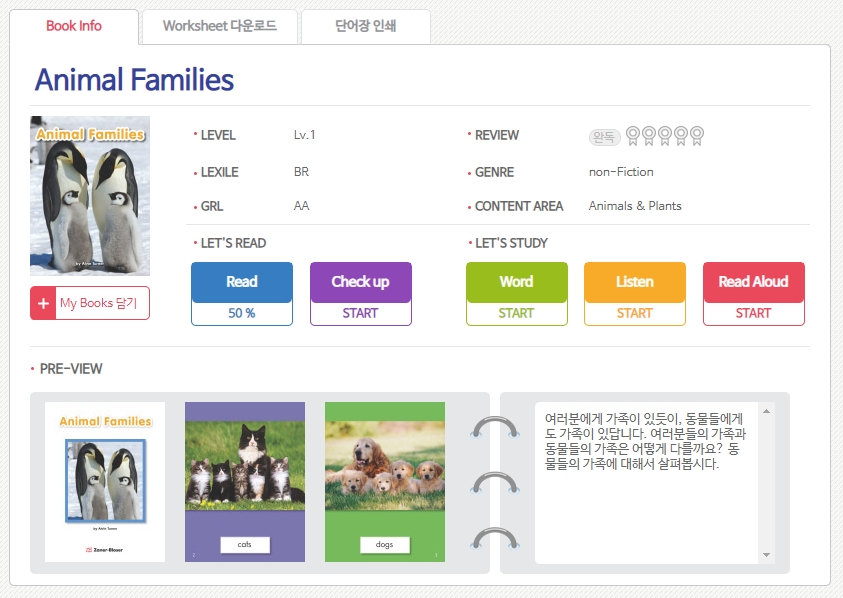Start the red Read Aloud activity
The image size is (843, 598).
(754, 282)
